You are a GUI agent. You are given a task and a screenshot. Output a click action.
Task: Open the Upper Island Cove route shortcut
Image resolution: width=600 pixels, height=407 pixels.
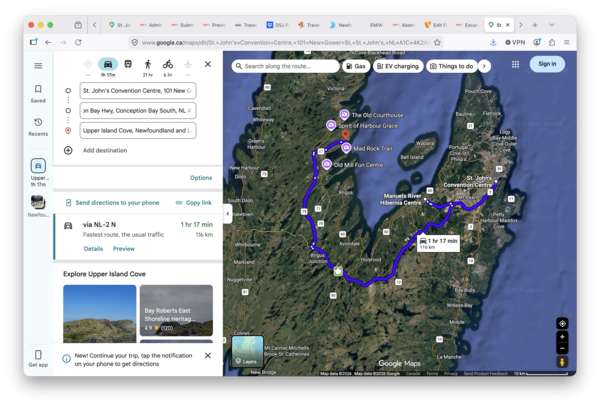(x=38, y=172)
